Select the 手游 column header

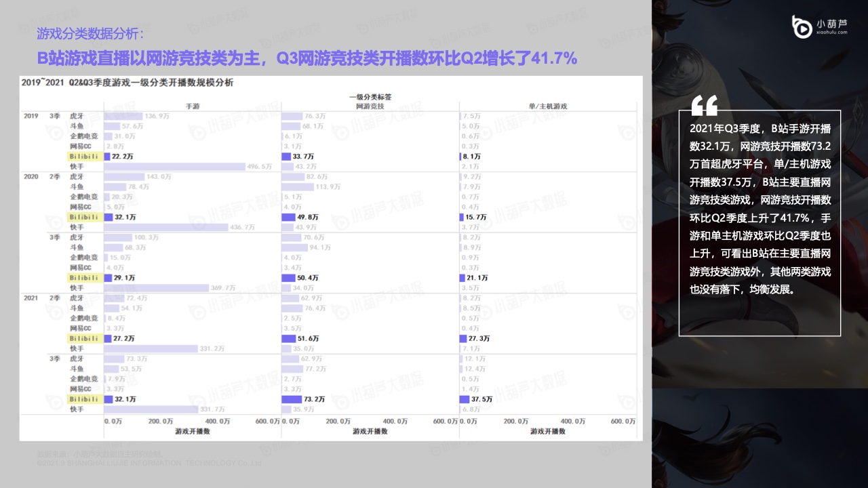192,106
